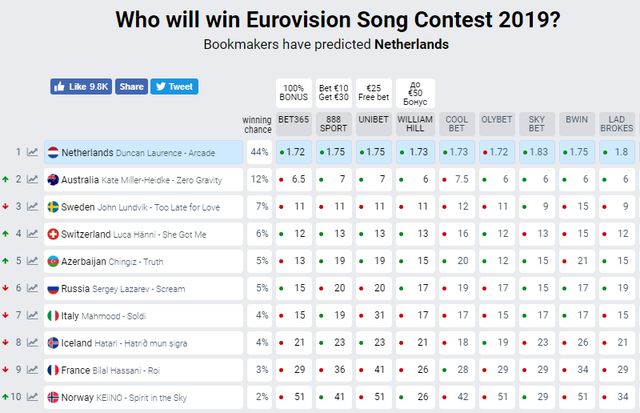Open the WILLIAM HILL bookmaker header
640x413 pixels.
415,122
